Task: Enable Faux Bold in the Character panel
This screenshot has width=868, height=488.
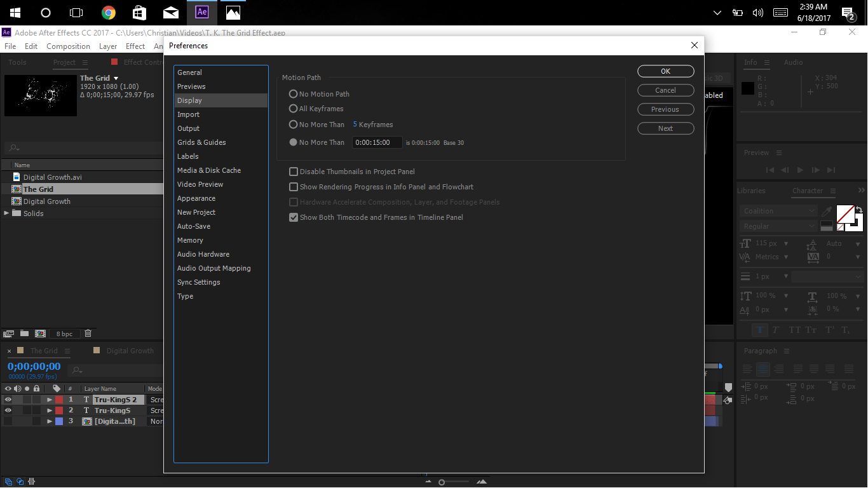Action: pos(759,330)
